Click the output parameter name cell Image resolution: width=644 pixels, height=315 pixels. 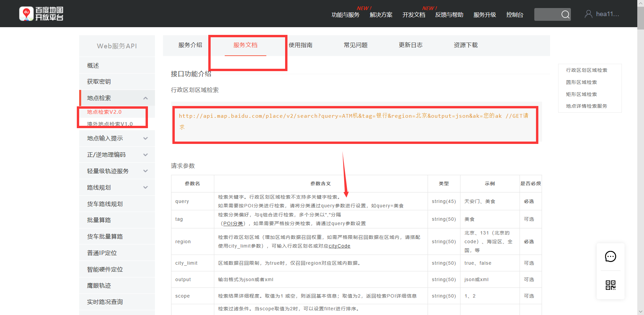pyautogui.click(x=193, y=279)
